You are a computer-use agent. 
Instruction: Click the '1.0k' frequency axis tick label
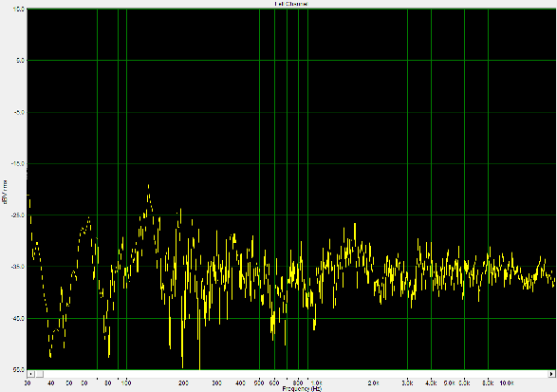(x=316, y=383)
